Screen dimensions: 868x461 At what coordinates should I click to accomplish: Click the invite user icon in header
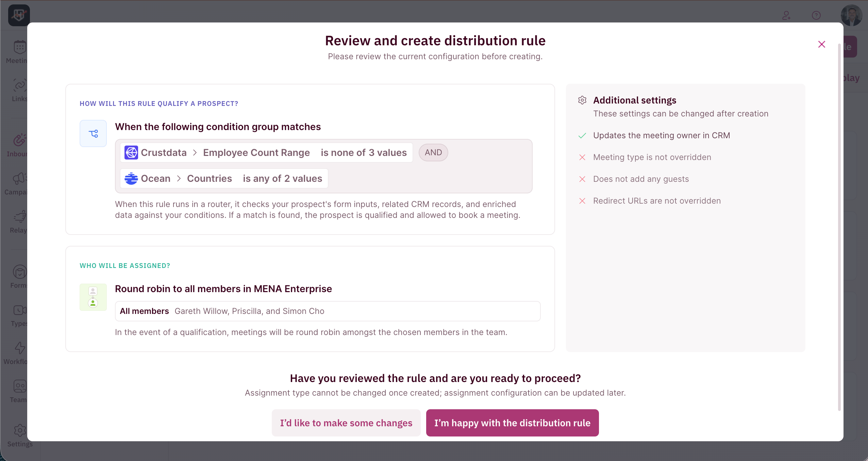tap(786, 15)
